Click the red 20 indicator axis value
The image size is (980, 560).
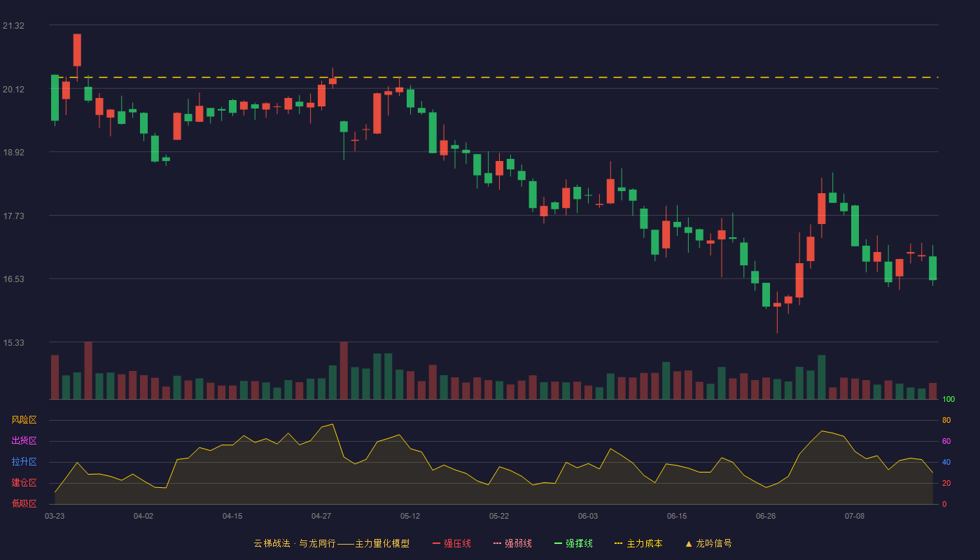point(946,483)
